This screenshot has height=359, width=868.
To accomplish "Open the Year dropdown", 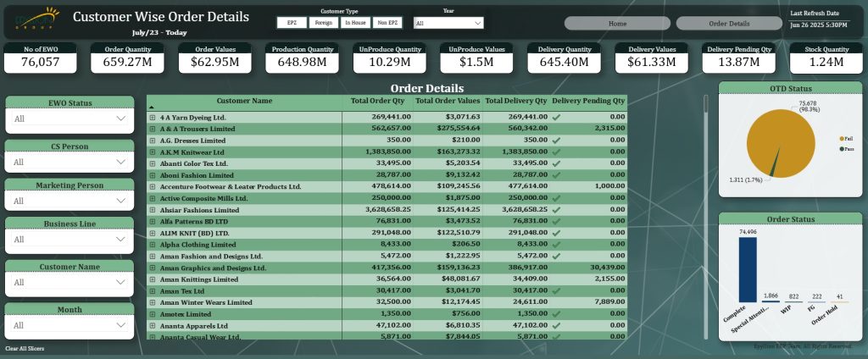I will tap(448, 24).
